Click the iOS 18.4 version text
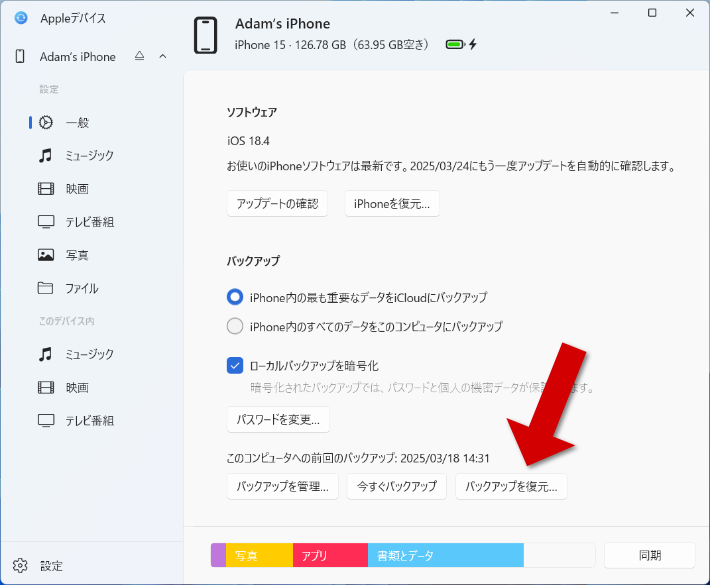710x585 pixels. (x=248, y=141)
